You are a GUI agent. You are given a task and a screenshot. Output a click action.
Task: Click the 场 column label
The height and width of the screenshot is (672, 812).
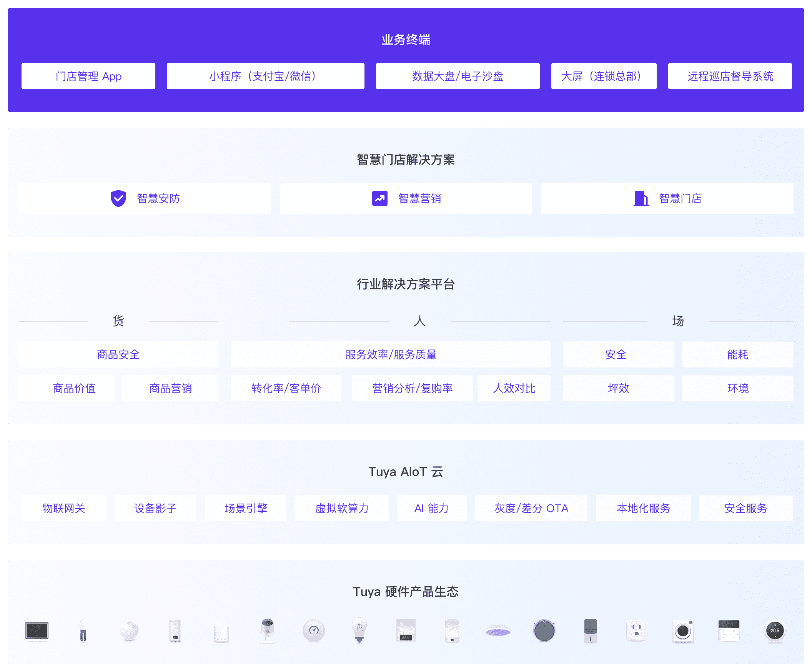(x=678, y=321)
